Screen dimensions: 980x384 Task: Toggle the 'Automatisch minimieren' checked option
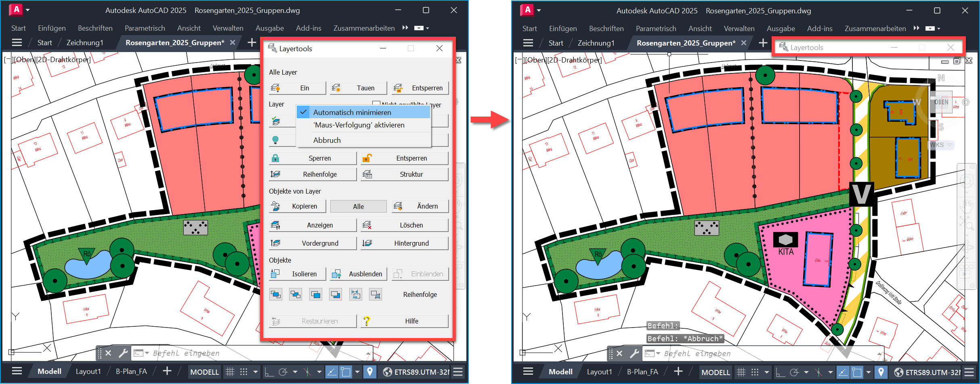coord(352,113)
